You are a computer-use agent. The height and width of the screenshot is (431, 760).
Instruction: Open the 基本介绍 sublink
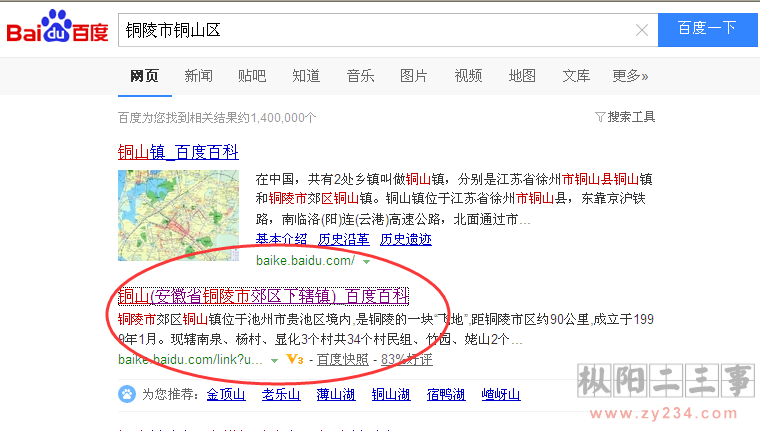[281, 239]
